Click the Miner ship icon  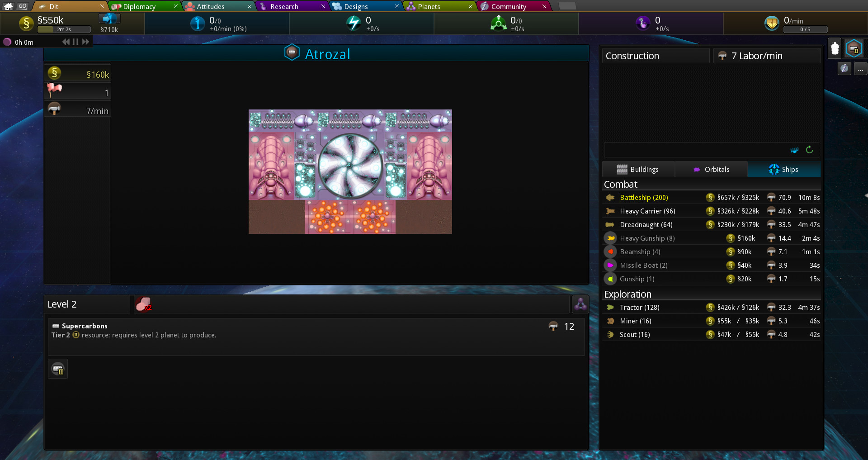610,321
